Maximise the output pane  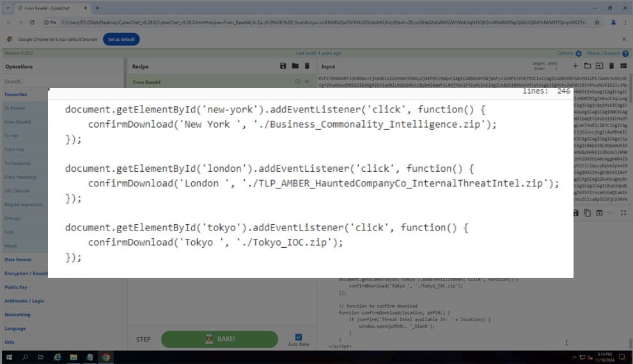point(623,213)
